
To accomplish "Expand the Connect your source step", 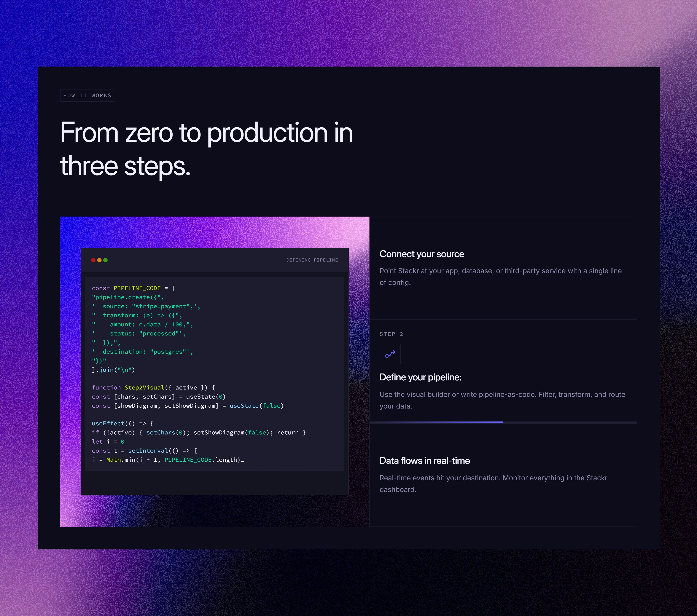I will click(x=422, y=254).
